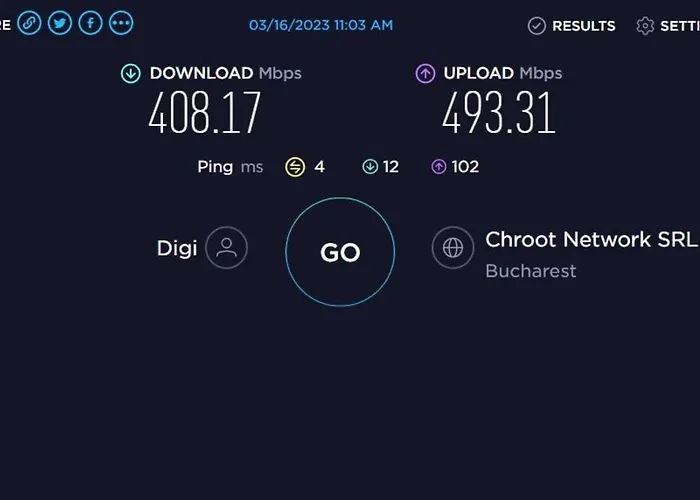Click the Bucharest server location text
Viewport: 700px width, 500px height.
531,271
